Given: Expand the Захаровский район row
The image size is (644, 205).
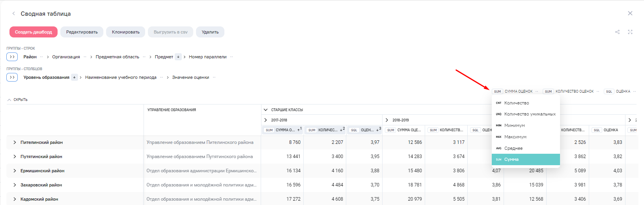Looking at the screenshot, I should point(15,185).
